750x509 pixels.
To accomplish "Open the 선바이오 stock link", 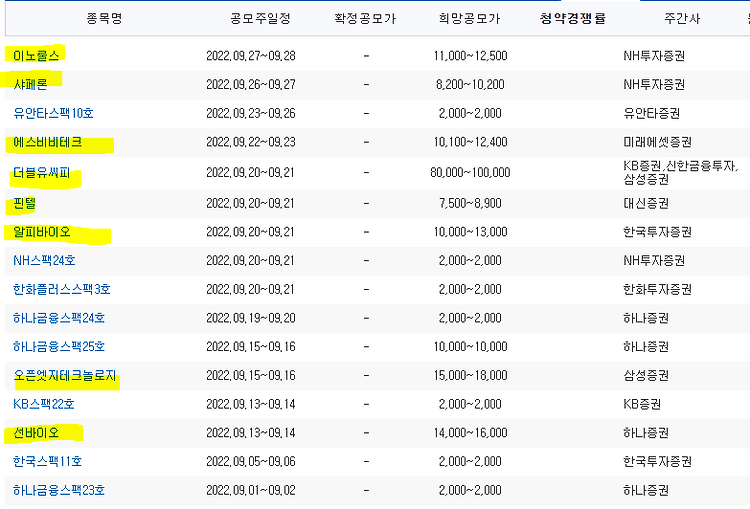I will pos(36,433).
